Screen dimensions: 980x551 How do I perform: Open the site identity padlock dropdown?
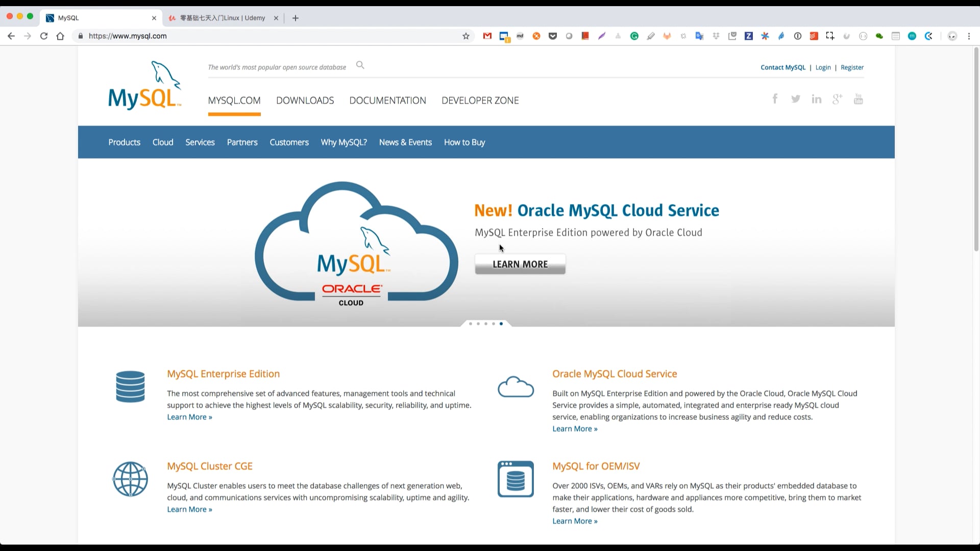click(x=80, y=36)
